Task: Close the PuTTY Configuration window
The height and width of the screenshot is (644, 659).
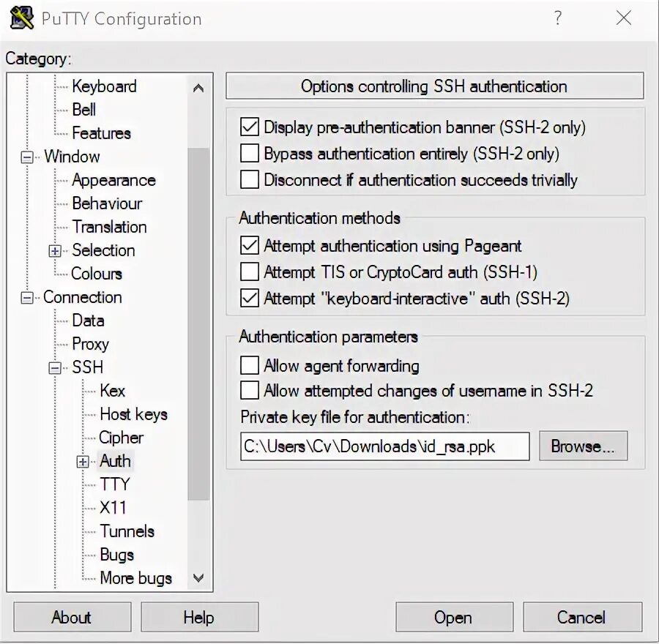Action: (x=624, y=18)
